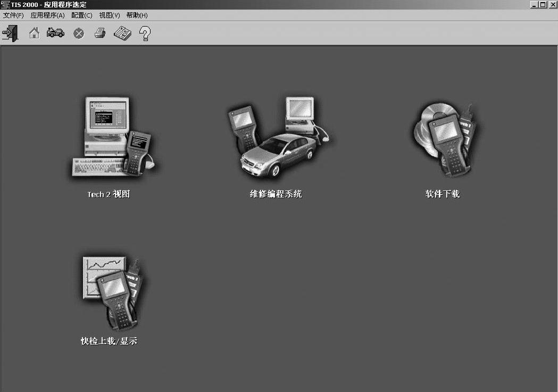558x392 pixels.
Task: Click the tow truck vehicle toolbar icon
Action: (55, 34)
